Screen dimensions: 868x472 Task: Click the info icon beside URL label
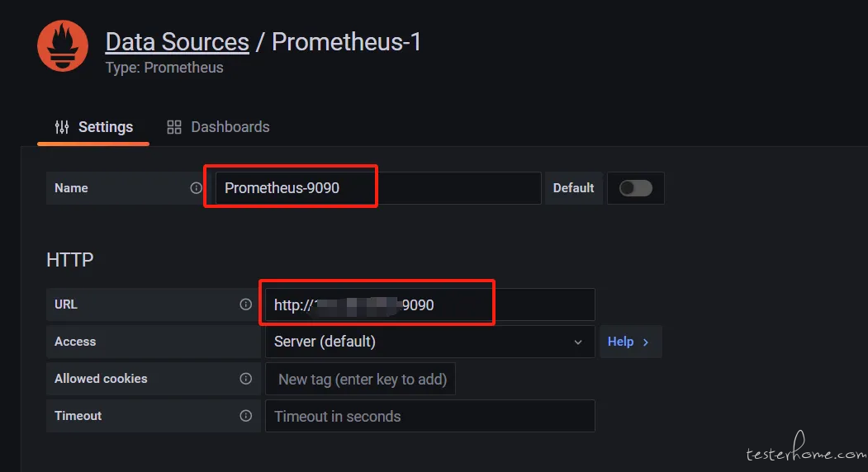coord(246,304)
